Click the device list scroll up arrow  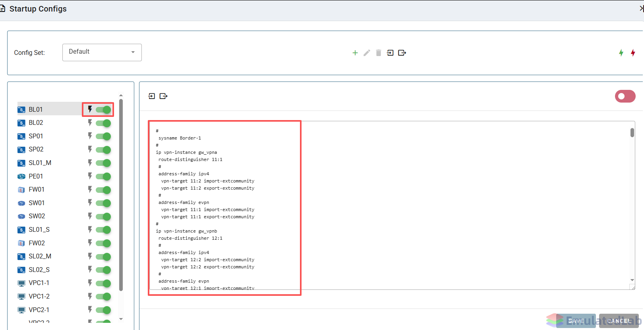tap(121, 95)
